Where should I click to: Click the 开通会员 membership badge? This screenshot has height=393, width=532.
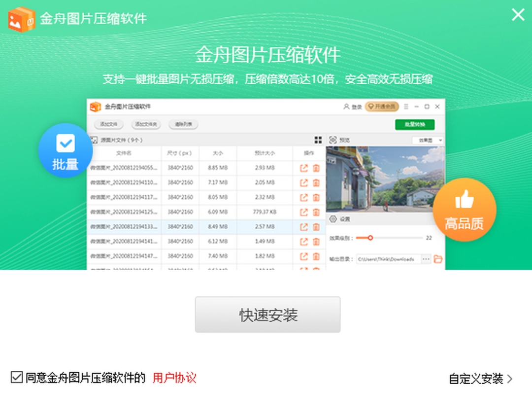[382, 107]
